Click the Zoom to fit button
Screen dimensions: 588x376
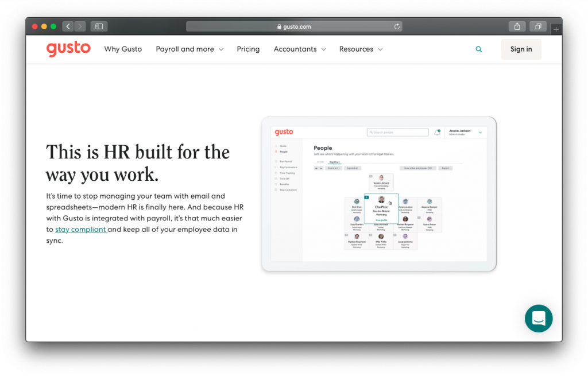point(334,168)
